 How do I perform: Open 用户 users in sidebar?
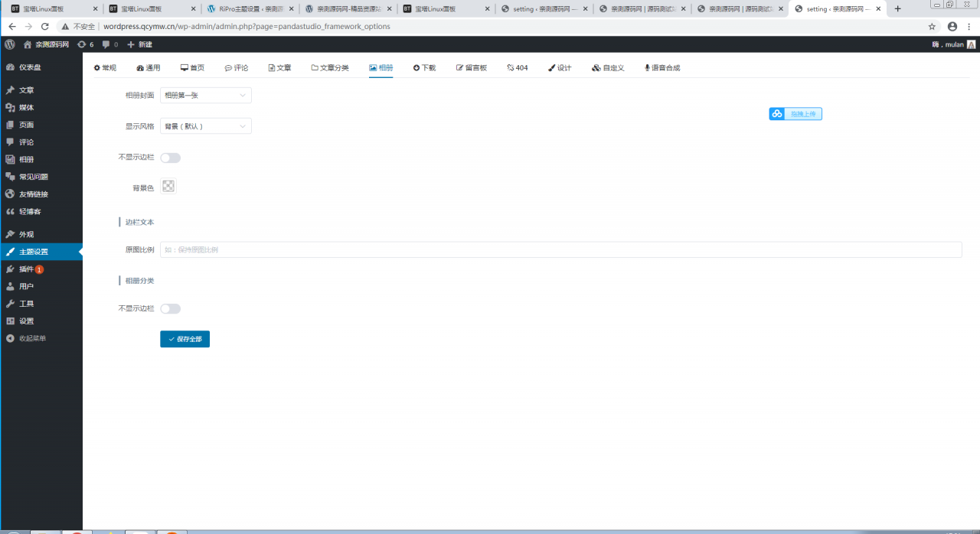(41, 286)
